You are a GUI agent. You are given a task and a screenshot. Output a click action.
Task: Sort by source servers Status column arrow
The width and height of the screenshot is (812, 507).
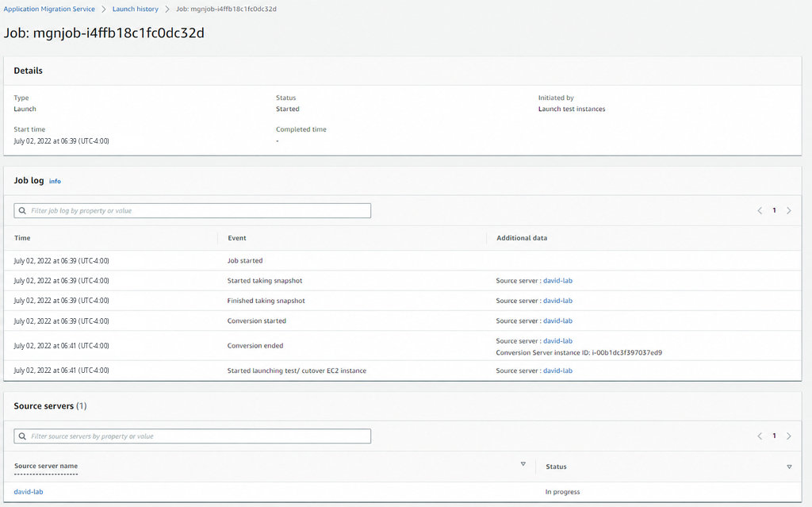[x=789, y=467]
